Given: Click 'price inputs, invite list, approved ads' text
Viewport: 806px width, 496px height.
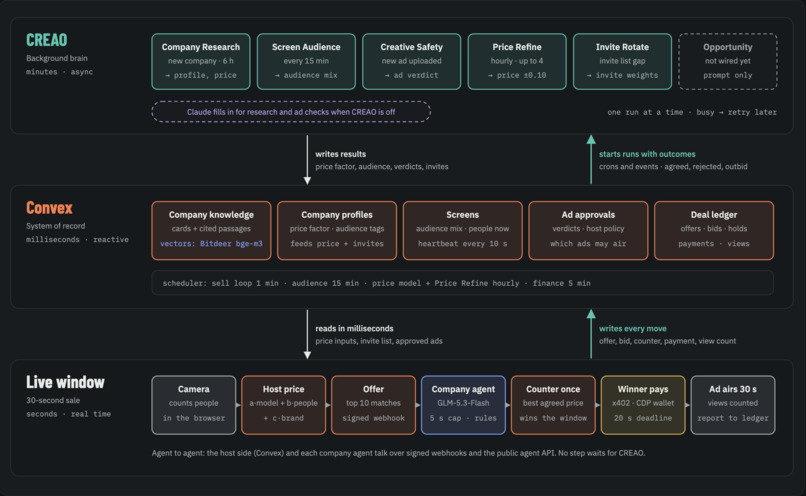Looking at the screenshot, I should pos(379,341).
